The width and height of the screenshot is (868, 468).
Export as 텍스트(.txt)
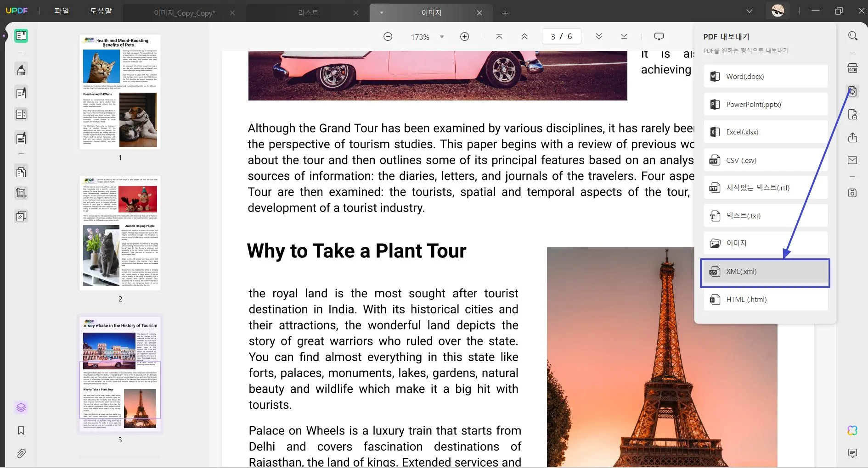click(x=766, y=216)
